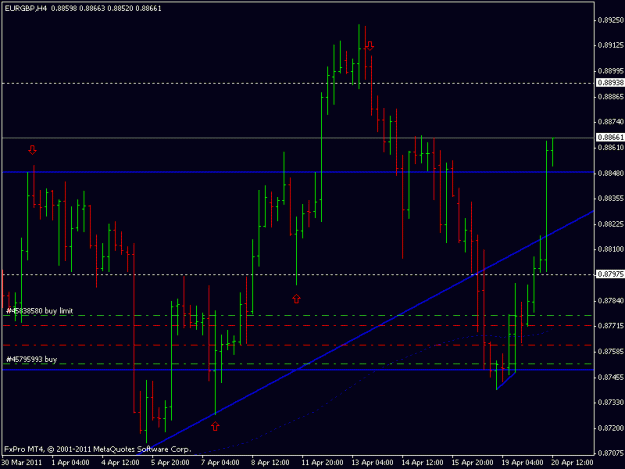This screenshot has width=625, height=469.
Task: Click the 0.87330 price scale value
Action: coord(611,402)
